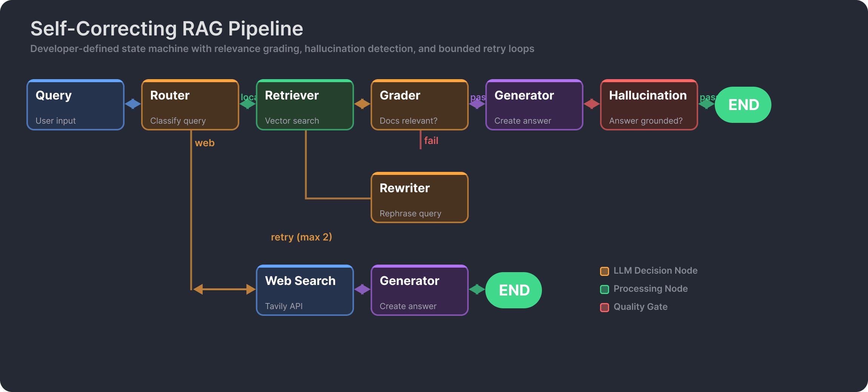
Task: Select the Rewriter node
Action: [x=420, y=198]
